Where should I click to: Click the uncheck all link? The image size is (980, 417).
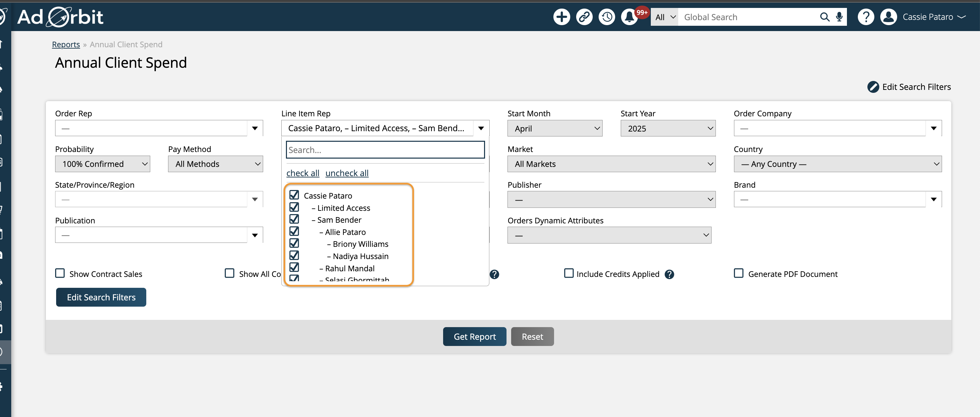347,173
